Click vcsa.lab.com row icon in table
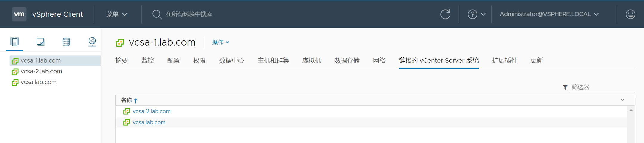This screenshot has height=143, width=644. point(126,122)
